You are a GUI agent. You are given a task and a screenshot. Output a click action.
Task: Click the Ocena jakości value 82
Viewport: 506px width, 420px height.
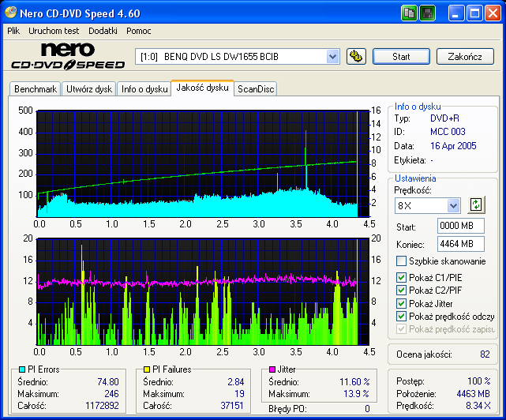[x=485, y=354]
